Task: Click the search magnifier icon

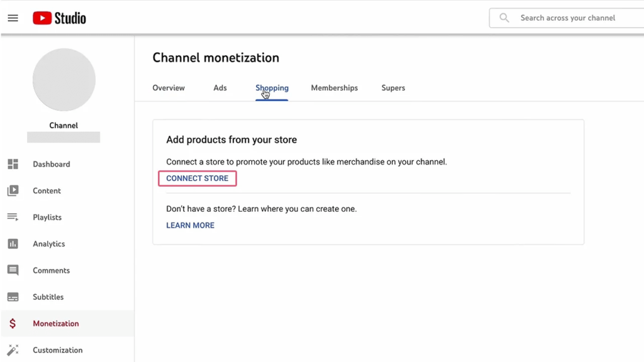Action: [504, 18]
